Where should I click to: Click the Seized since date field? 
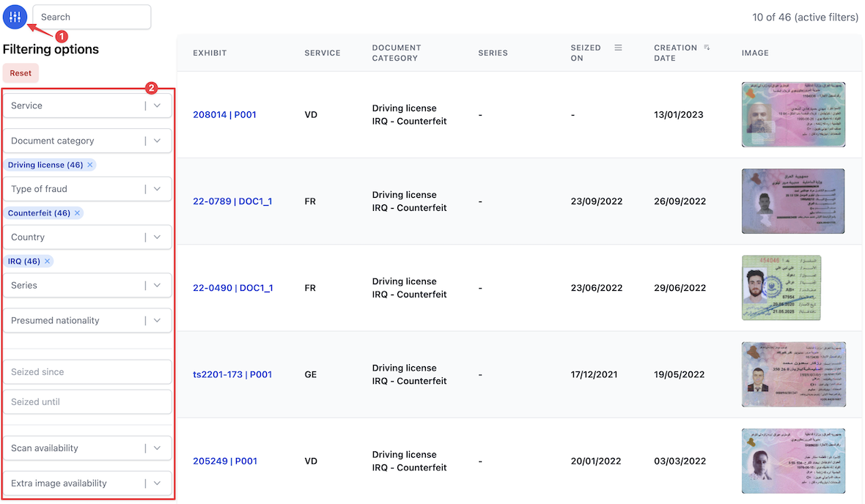click(87, 372)
